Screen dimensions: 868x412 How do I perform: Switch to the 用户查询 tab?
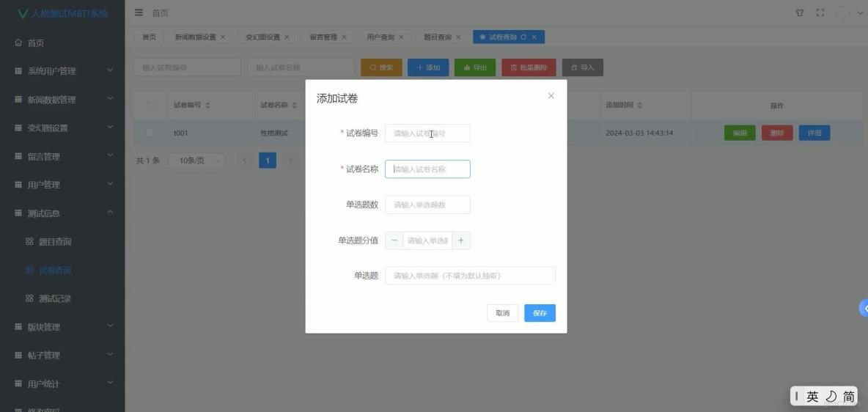[x=380, y=37]
